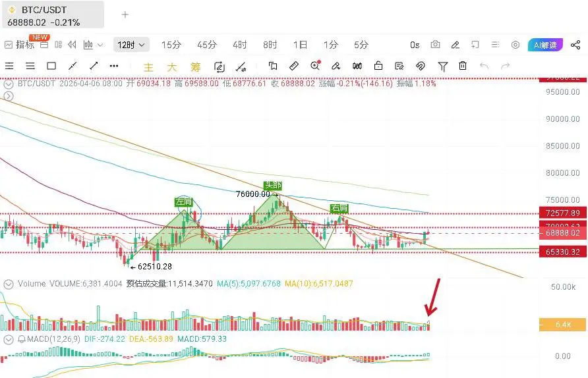Select the brush paint tool

coord(336,67)
